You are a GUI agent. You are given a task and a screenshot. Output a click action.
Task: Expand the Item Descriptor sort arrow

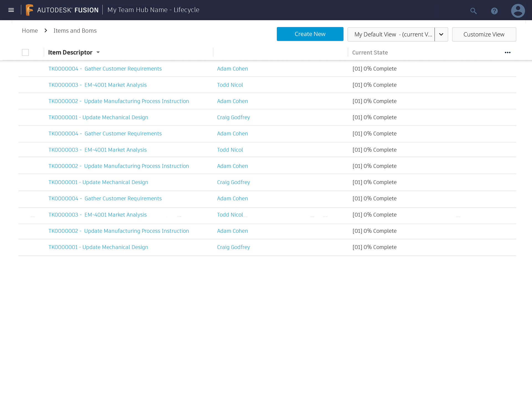[x=98, y=52]
